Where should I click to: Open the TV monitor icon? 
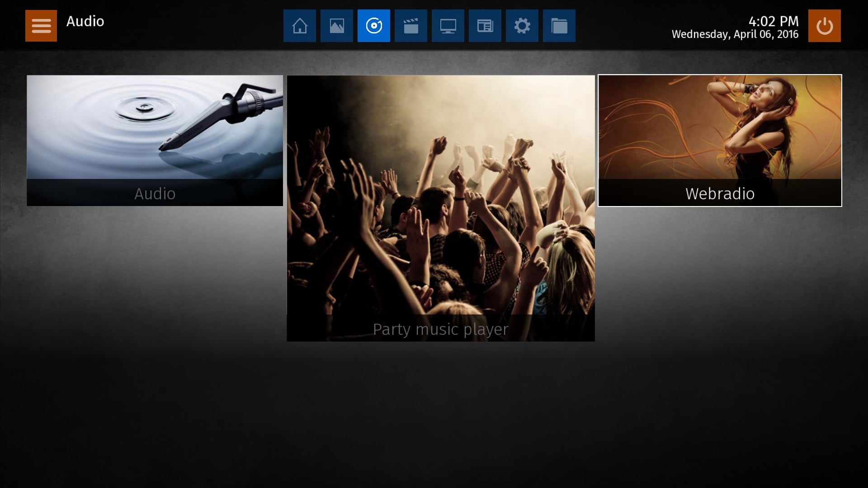tap(448, 26)
